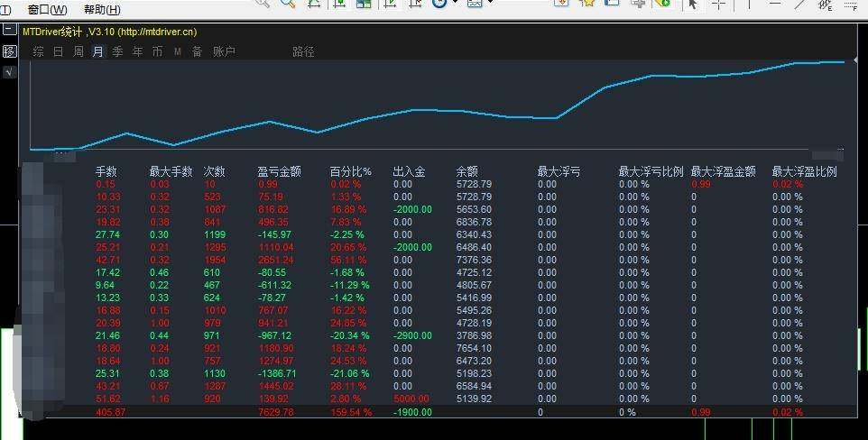Switch to the 年 yearly tab
The width and height of the screenshot is (868, 440).
[137, 51]
